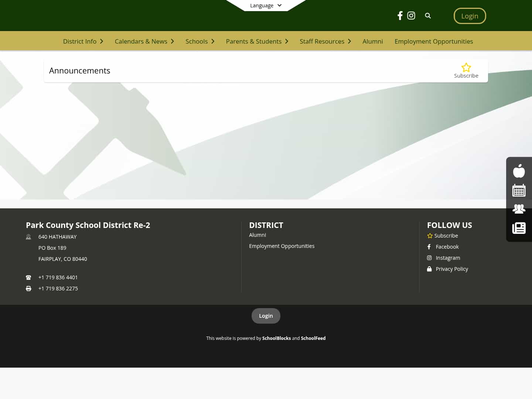Click the Login button in the header
The height and width of the screenshot is (399, 532).
(x=470, y=16)
